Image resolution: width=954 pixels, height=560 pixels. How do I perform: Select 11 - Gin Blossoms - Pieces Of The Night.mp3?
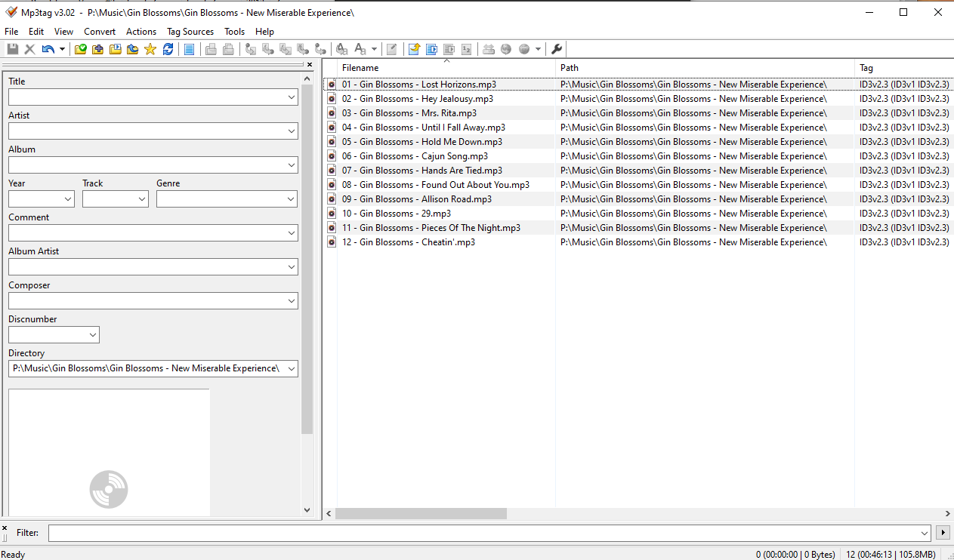[x=431, y=228]
